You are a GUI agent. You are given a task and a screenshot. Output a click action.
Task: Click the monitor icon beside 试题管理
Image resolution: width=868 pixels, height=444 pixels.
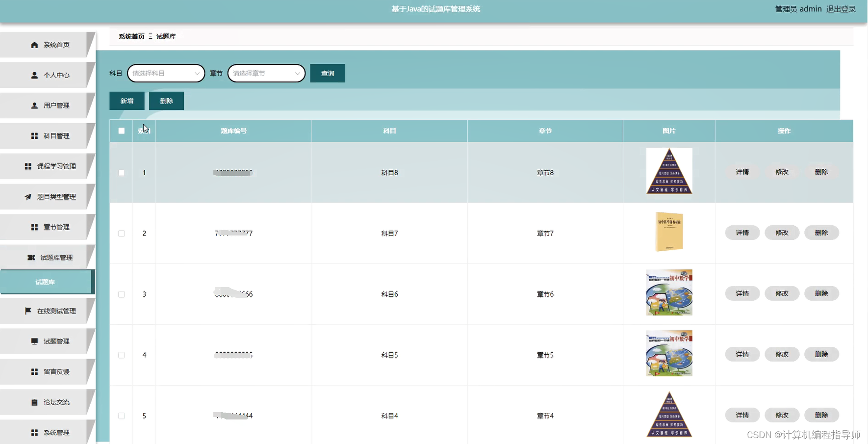click(34, 341)
